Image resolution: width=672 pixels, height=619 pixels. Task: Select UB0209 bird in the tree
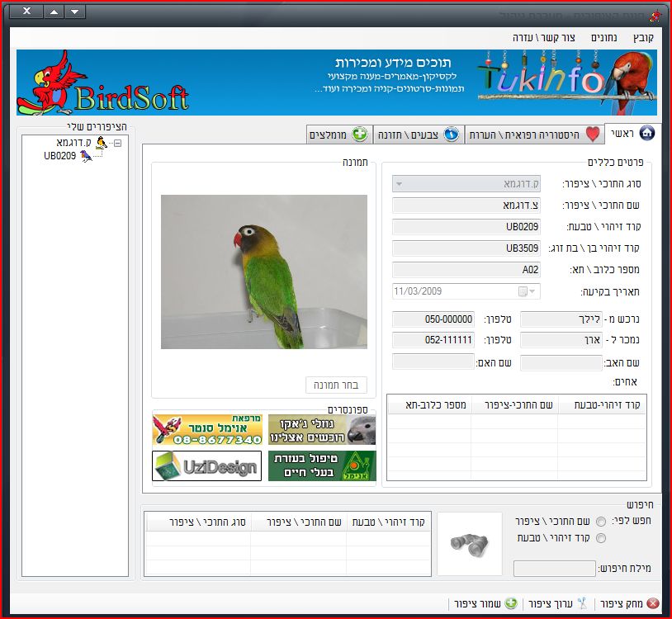point(59,156)
